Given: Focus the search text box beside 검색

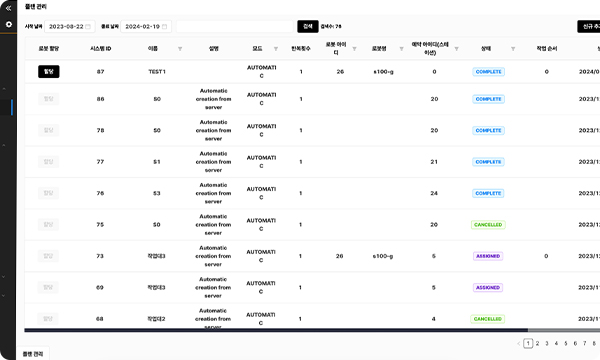Looking at the screenshot, I should pos(235,26).
